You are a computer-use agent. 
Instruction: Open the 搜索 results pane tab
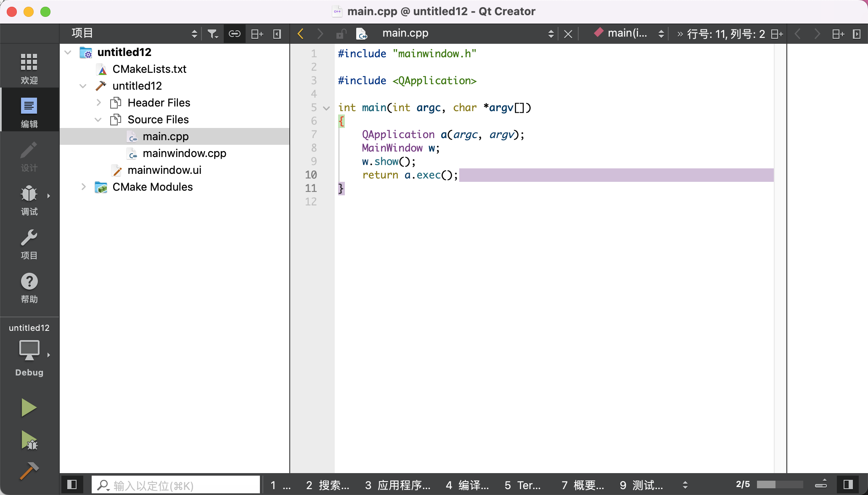[328, 485]
